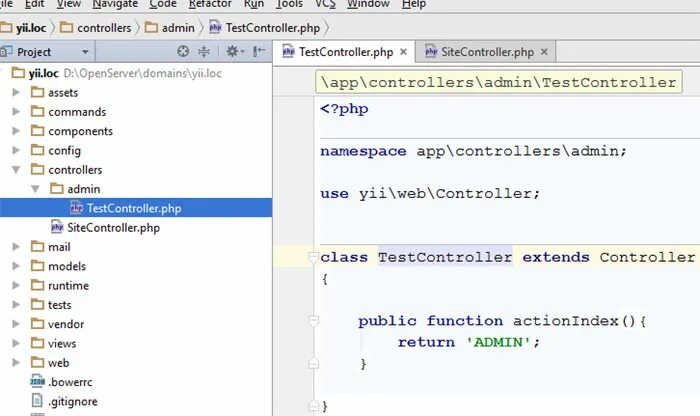Click the PHP icon of SiteController.php in tree
This screenshot has height=416, width=700.
[x=57, y=227]
